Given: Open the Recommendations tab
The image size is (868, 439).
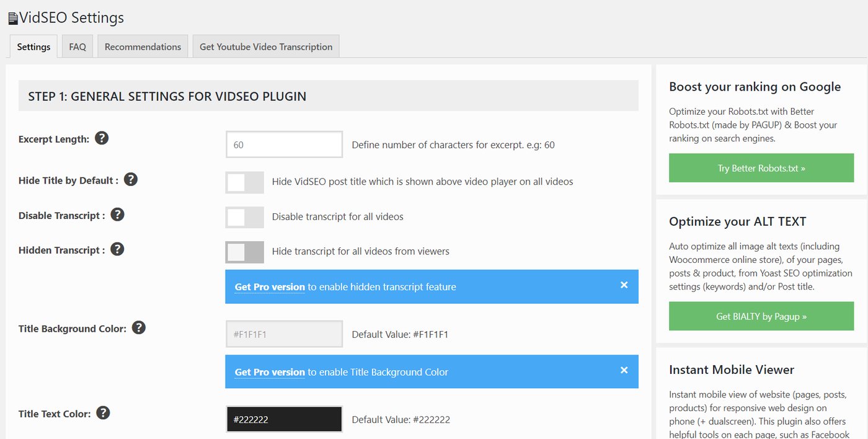Looking at the screenshot, I should point(142,46).
